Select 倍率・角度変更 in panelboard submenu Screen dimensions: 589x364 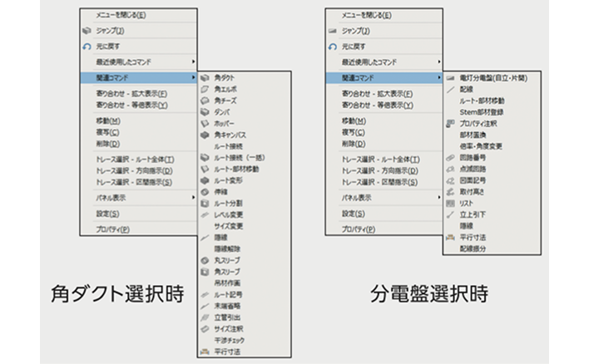[481, 146]
